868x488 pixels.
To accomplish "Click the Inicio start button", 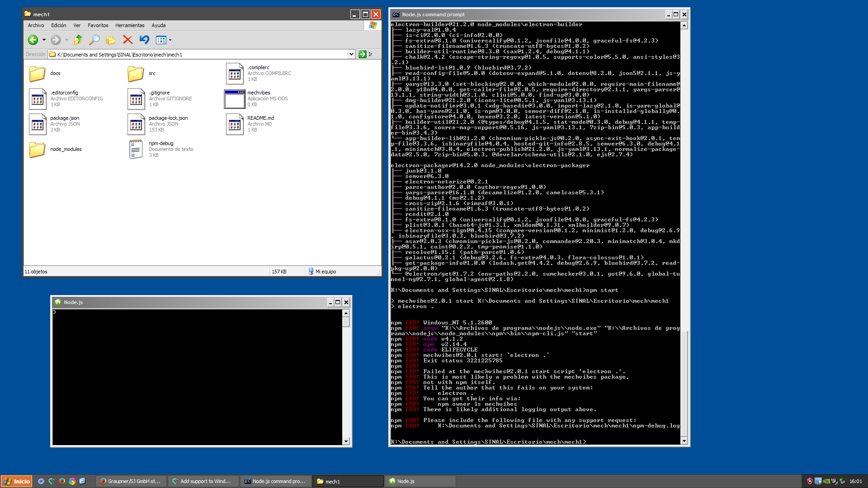I will (16, 481).
